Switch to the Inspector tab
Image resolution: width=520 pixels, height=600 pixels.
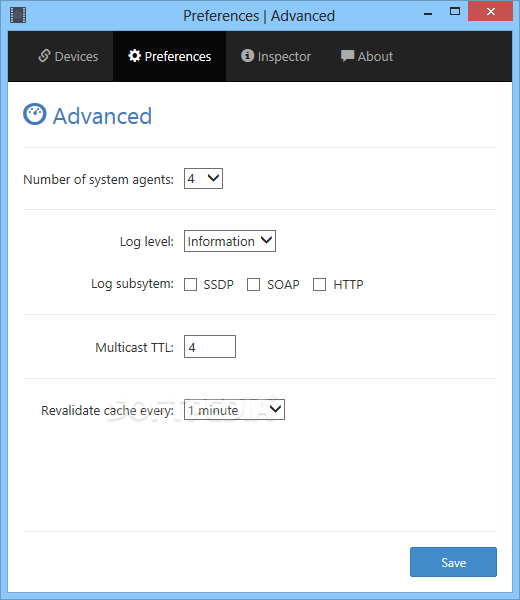coord(276,56)
